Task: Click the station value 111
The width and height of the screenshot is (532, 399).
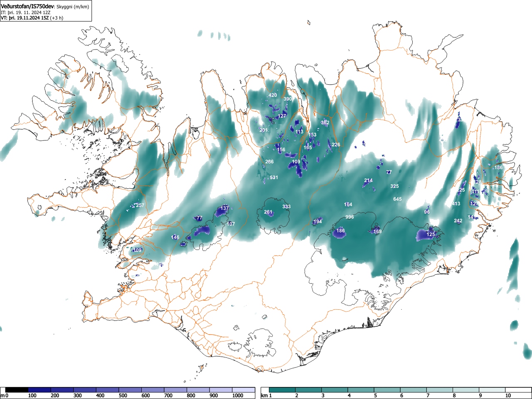Action: point(475,192)
